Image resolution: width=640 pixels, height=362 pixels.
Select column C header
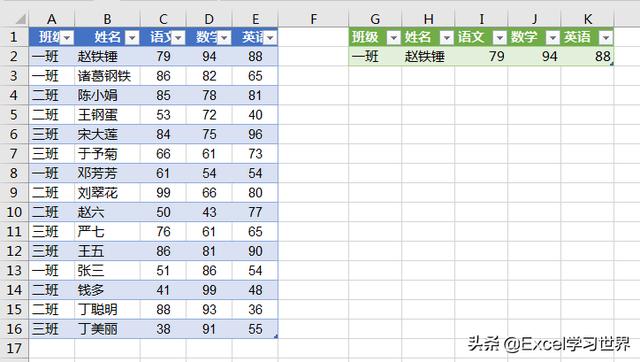point(163,19)
